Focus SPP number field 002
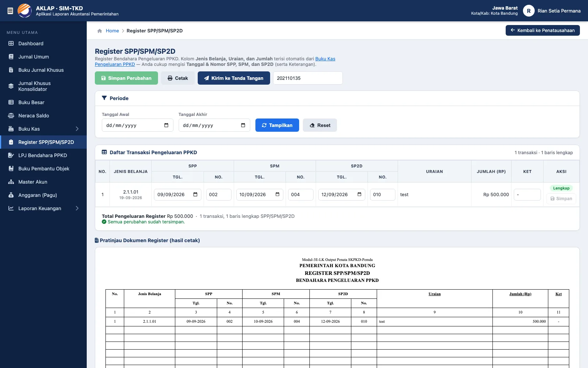 (x=219, y=195)
